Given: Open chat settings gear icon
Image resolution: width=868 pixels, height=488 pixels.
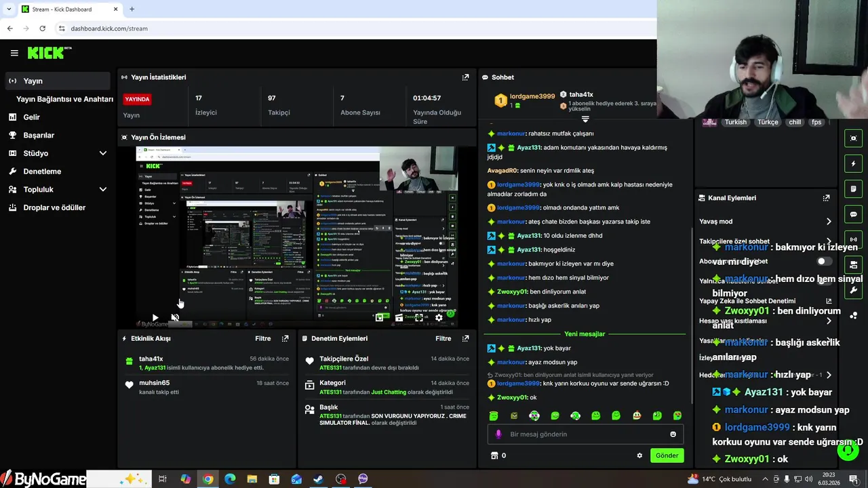Looking at the screenshot, I should pyautogui.click(x=639, y=455).
